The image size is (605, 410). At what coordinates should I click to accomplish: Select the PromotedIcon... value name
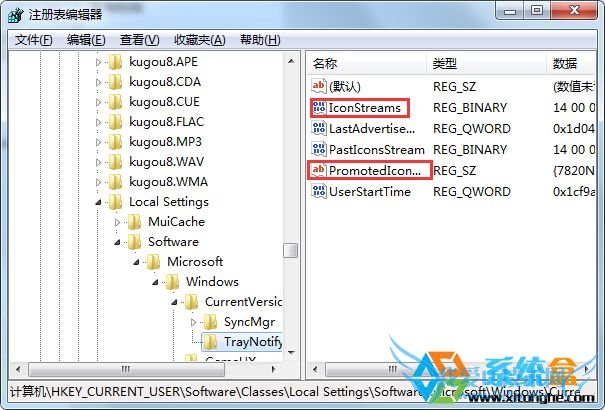coord(375,170)
